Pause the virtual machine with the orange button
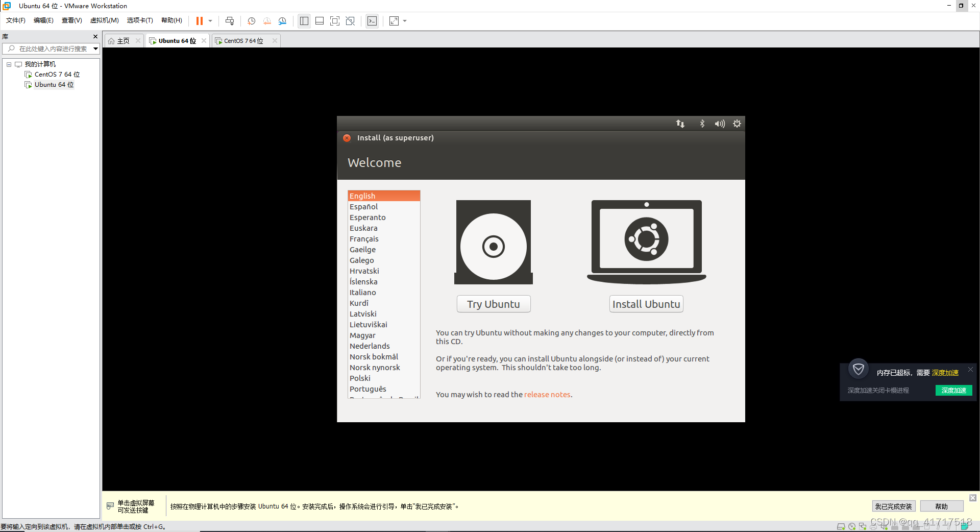Image resolution: width=980 pixels, height=532 pixels. click(x=200, y=21)
